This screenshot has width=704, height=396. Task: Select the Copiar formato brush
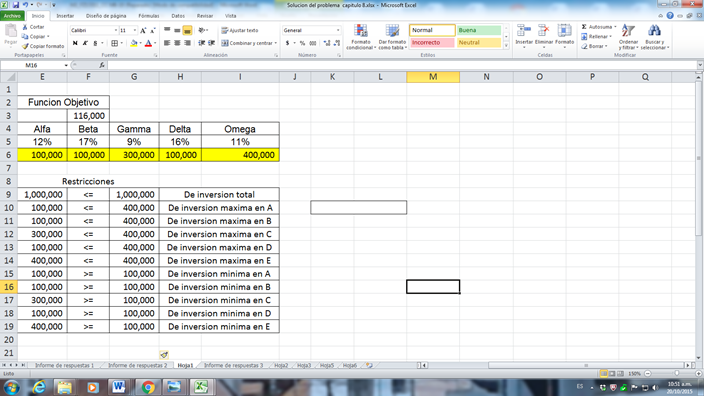[x=25, y=46]
